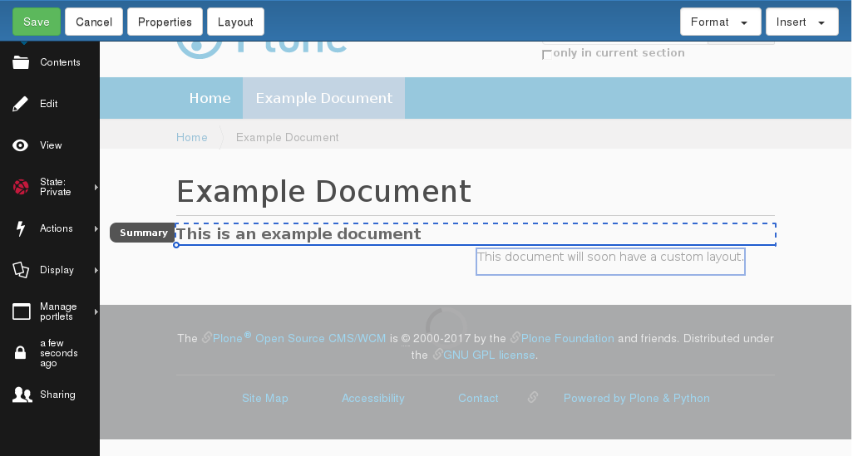Expand the Insert dropdown
Viewport: 868px width, 456px height.
point(801,22)
